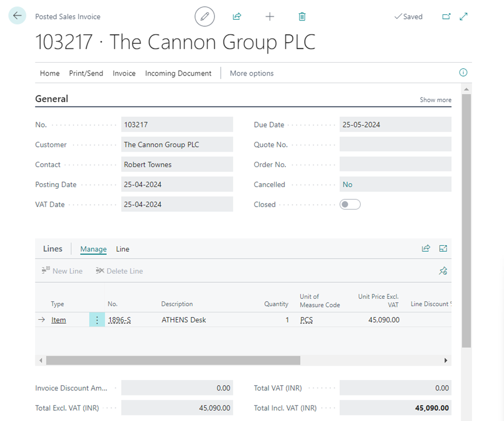Click Show more in General section

[435, 100]
